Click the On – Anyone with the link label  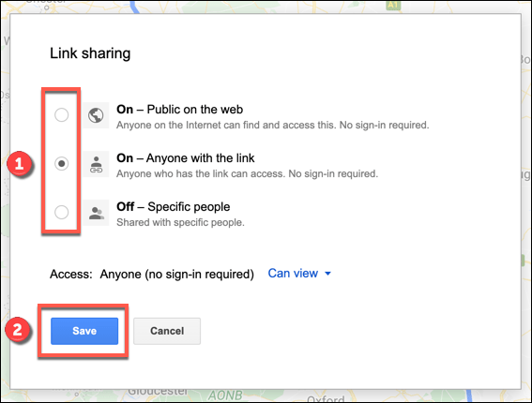tap(185, 158)
